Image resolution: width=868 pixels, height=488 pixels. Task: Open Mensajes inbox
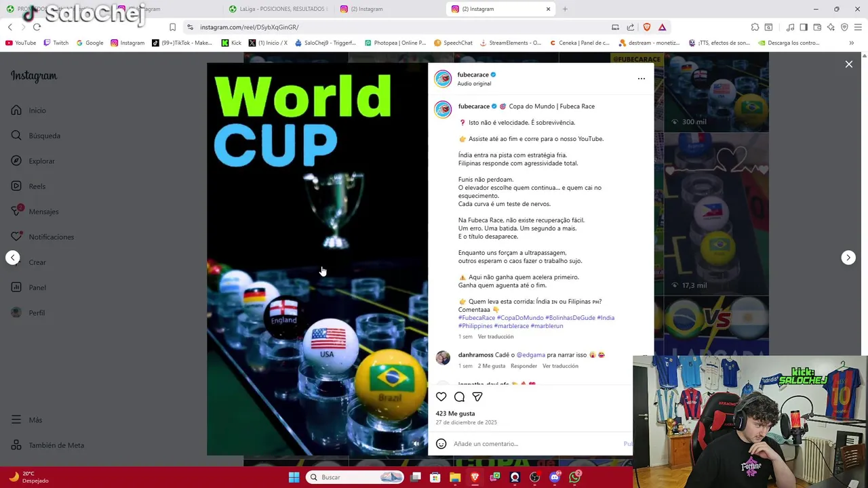click(35, 211)
